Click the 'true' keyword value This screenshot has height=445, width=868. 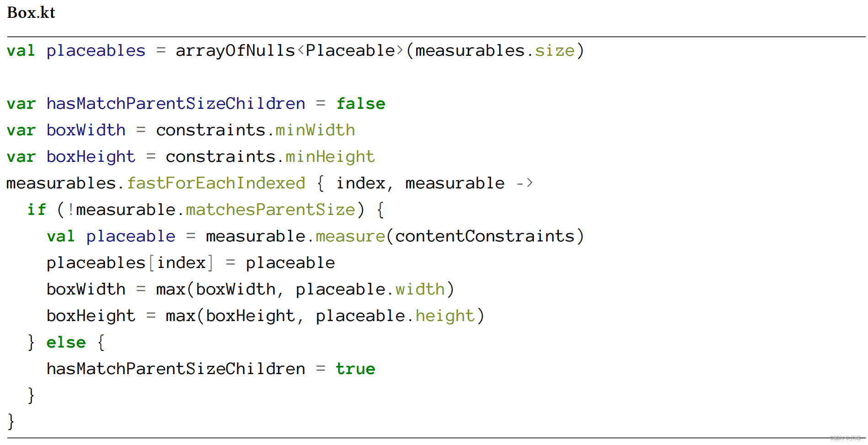pyautogui.click(x=355, y=369)
